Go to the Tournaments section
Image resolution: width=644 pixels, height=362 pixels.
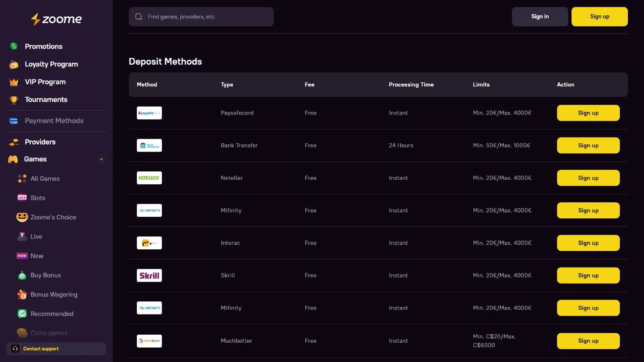[46, 100]
